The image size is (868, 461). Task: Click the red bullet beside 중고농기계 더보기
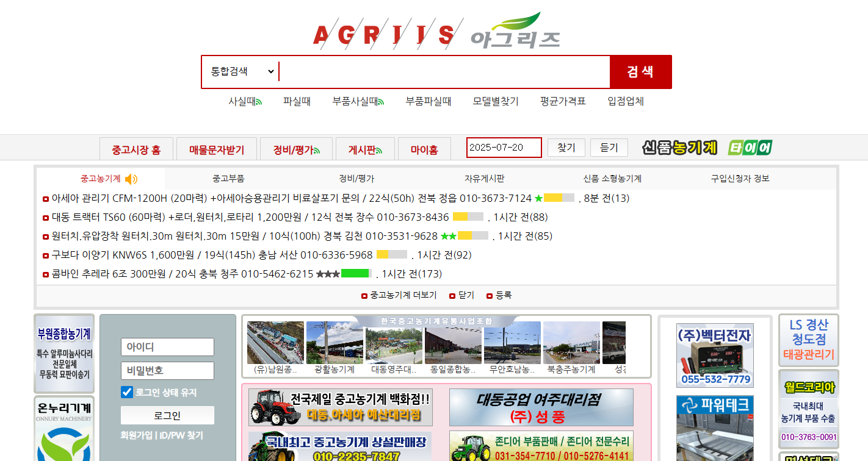(x=364, y=296)
